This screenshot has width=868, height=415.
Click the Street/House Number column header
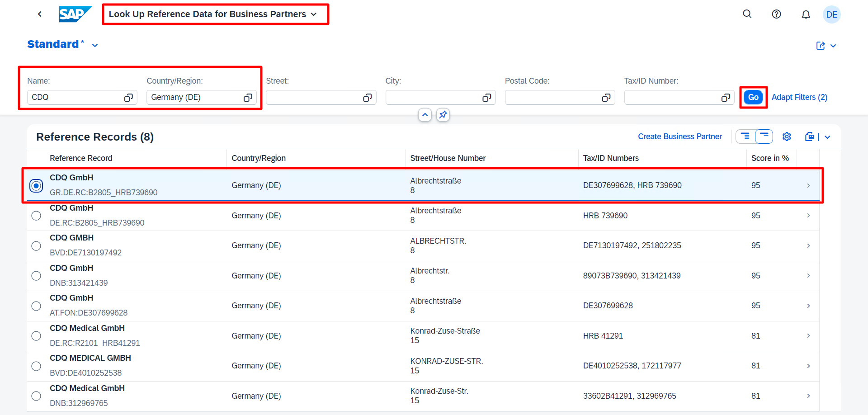[448, 158]
